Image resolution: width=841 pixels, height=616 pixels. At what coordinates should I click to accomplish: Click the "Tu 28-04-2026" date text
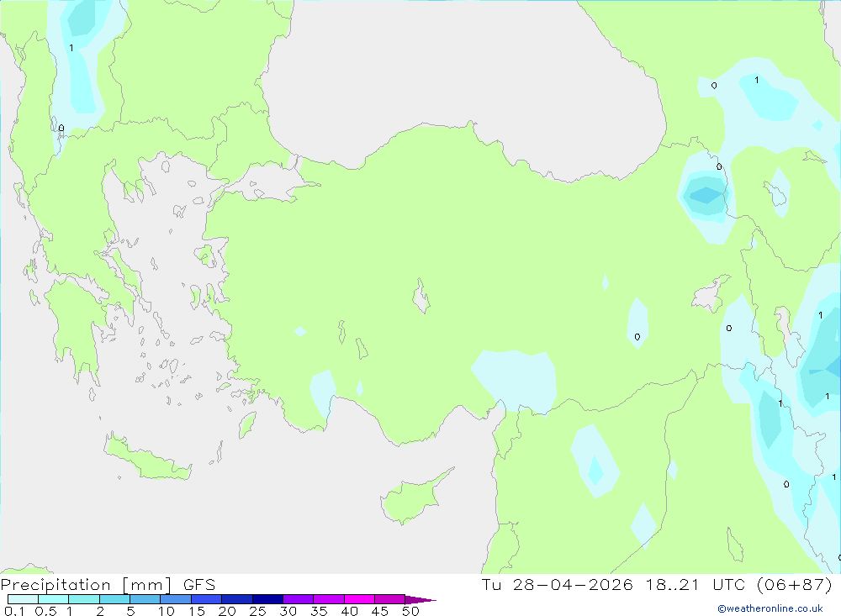(558, 585)
